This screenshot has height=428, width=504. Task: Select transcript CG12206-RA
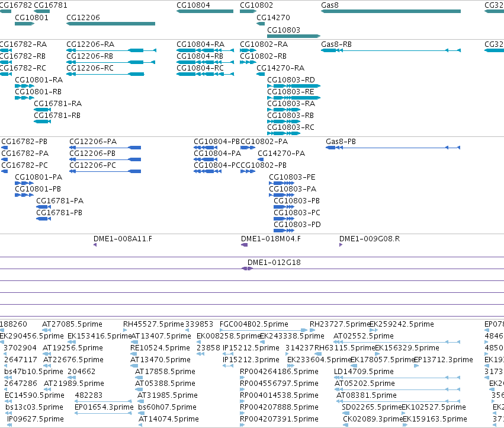coord(91,44)
